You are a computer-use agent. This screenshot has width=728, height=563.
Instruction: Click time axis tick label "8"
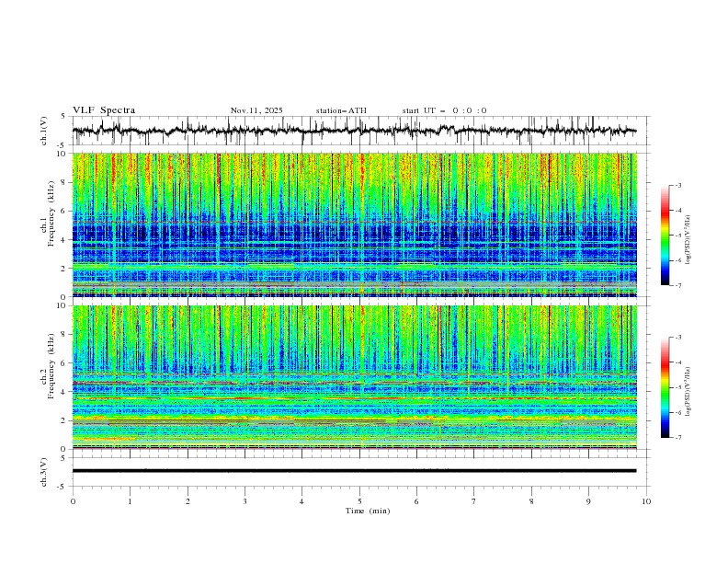(x=531, y=501)
